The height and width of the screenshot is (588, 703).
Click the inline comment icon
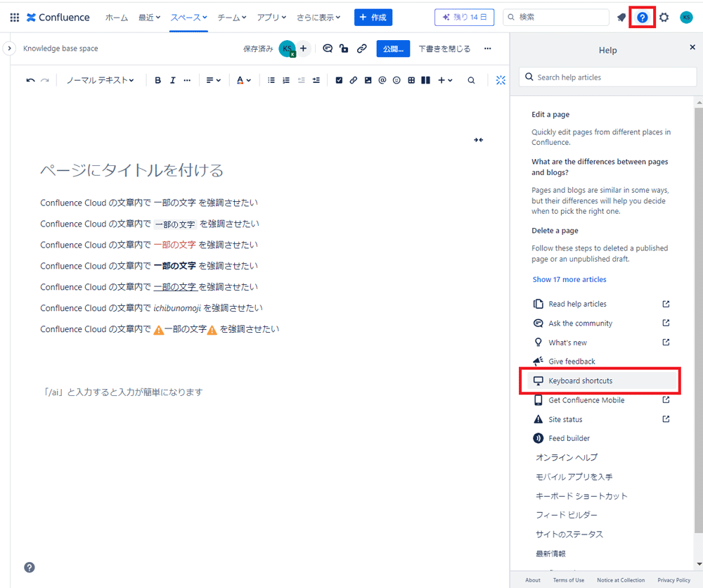click(328, 49)
